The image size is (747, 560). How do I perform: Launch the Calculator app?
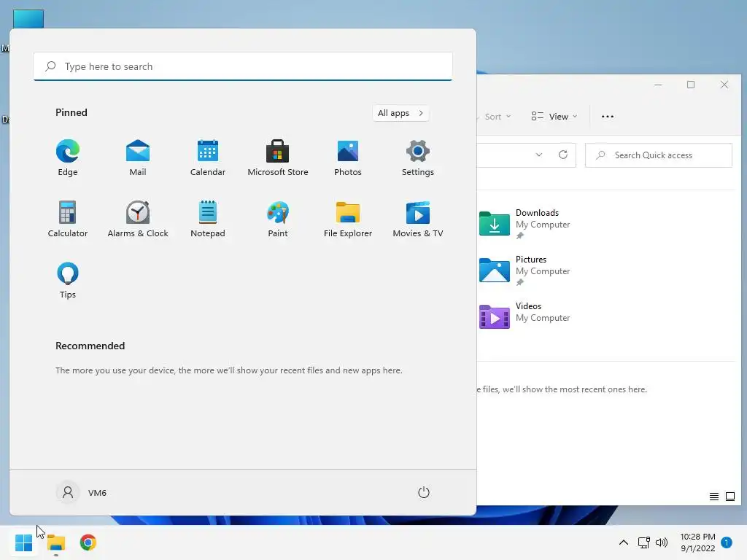tap(68, 219)
